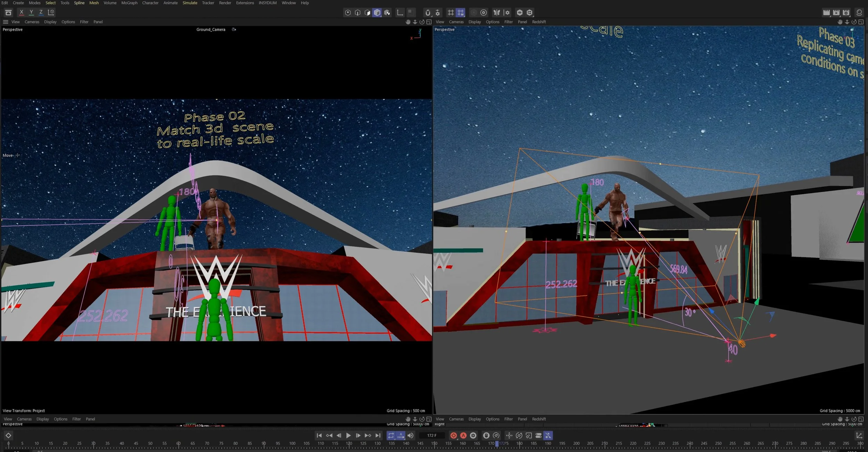Go to start of timeline

319,435
